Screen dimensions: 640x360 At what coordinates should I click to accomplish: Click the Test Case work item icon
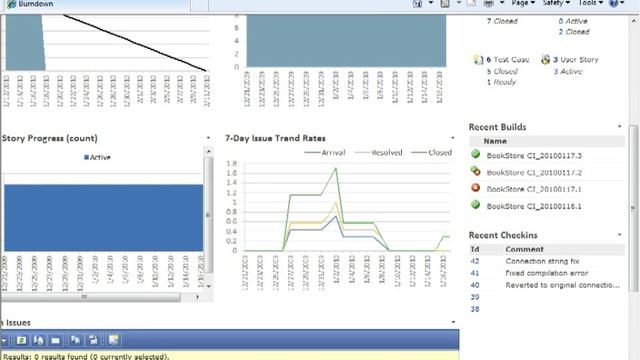pyautogui.click(x=478, y=60)
